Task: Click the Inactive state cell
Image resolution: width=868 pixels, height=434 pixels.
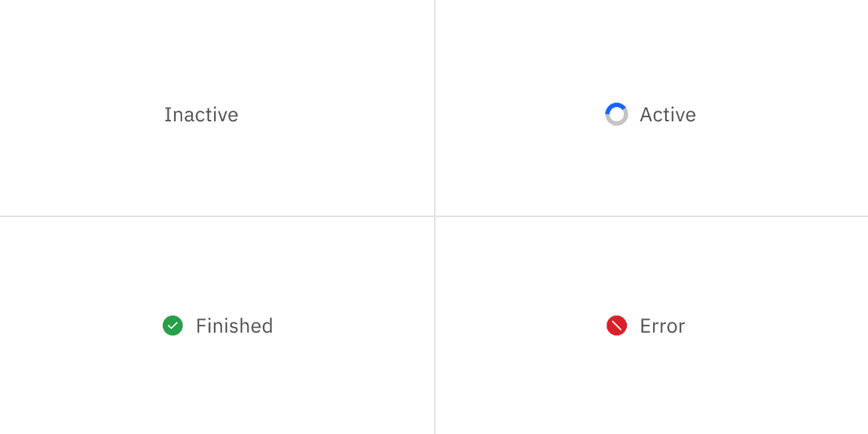Action: pyautogui.click(x=217, y=108)
